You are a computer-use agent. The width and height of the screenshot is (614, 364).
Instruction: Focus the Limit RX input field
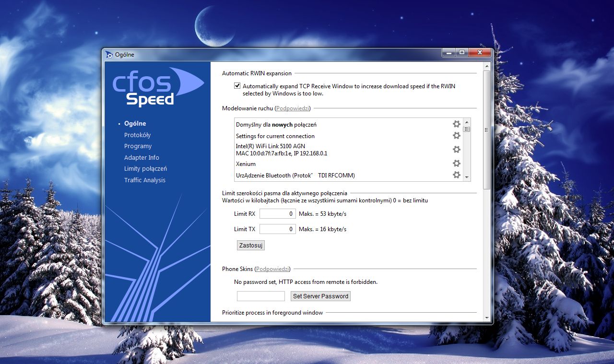[x=277, y=213]
